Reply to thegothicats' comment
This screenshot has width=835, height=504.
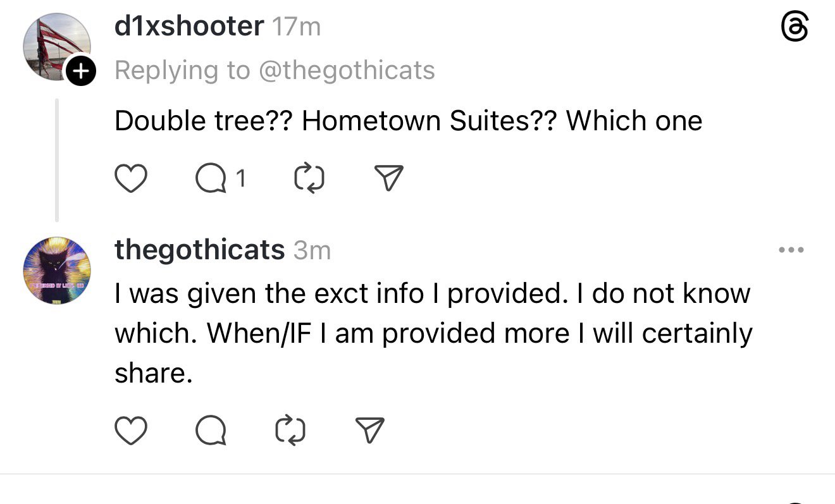211,431
